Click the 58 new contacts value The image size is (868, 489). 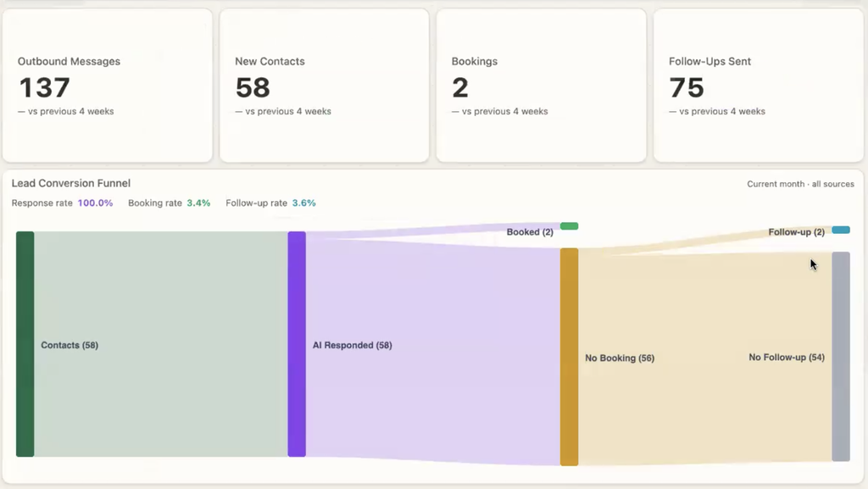253,87
